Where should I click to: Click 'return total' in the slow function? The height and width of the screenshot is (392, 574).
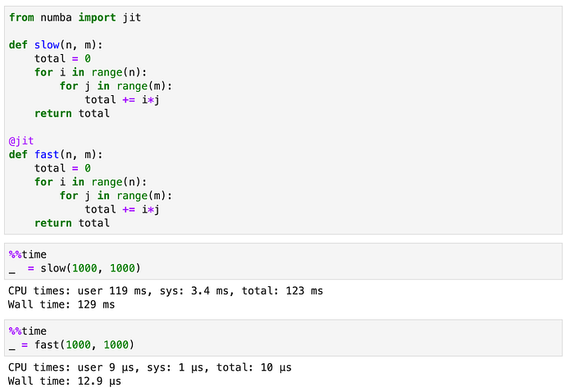point(72,113)
